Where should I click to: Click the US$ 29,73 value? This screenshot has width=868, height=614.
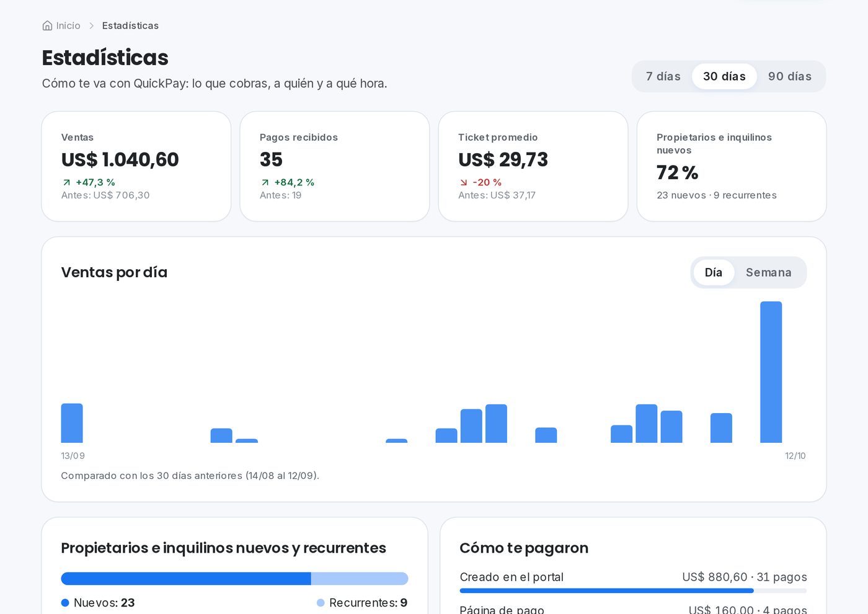point(503,159)
